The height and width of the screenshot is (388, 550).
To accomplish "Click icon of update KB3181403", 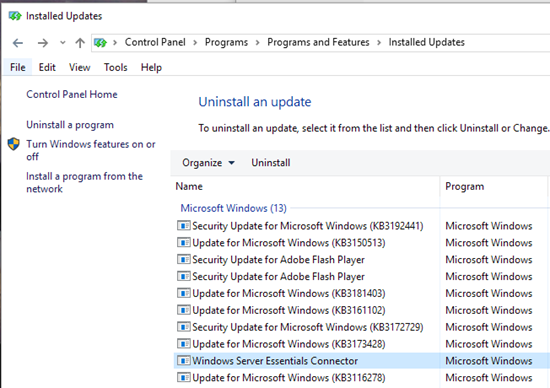I will coord(183,293).
